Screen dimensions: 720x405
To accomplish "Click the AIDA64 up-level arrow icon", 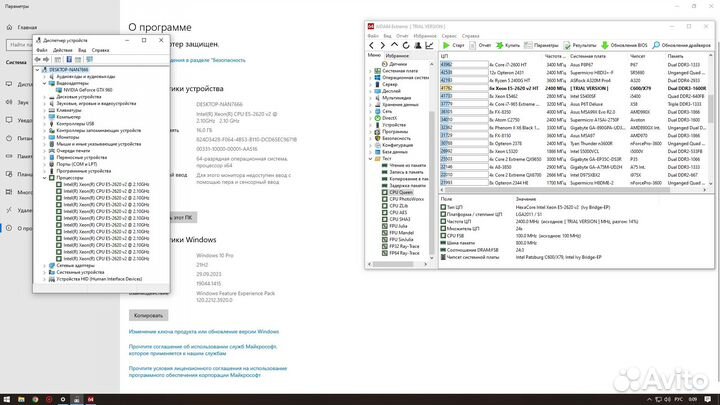I will pyautogui.click(x=394, y=45).
